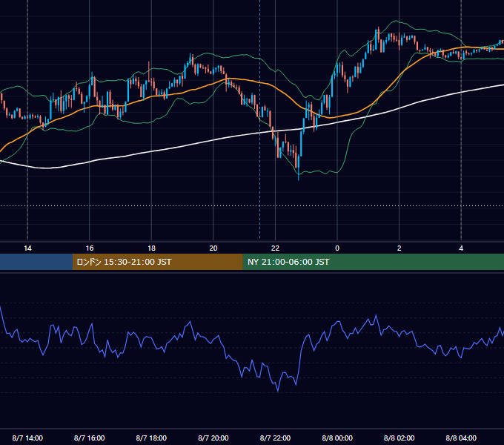Click the 16 hour label on the price chart axis
504x445 pixels.
pyautogui.click(x=90, y=248)
